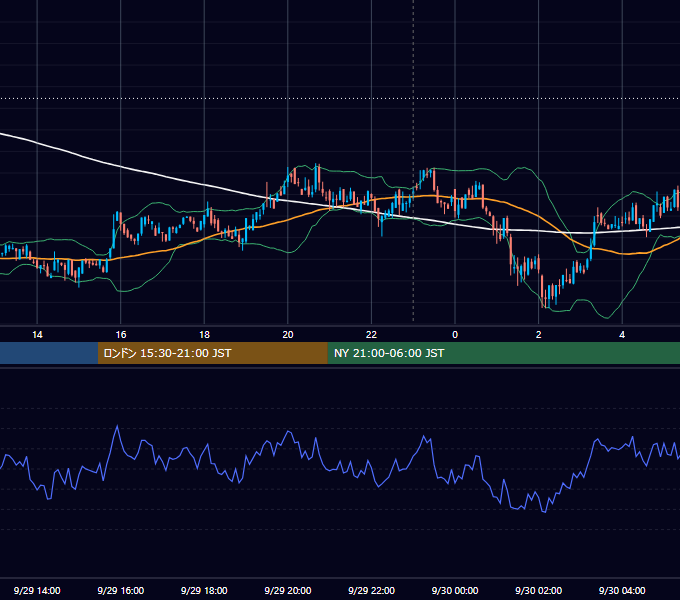Click the 2 hour label on the price chart axis
Screen dimensions: 680x600
pyautogui.click(x=539, y=335)
